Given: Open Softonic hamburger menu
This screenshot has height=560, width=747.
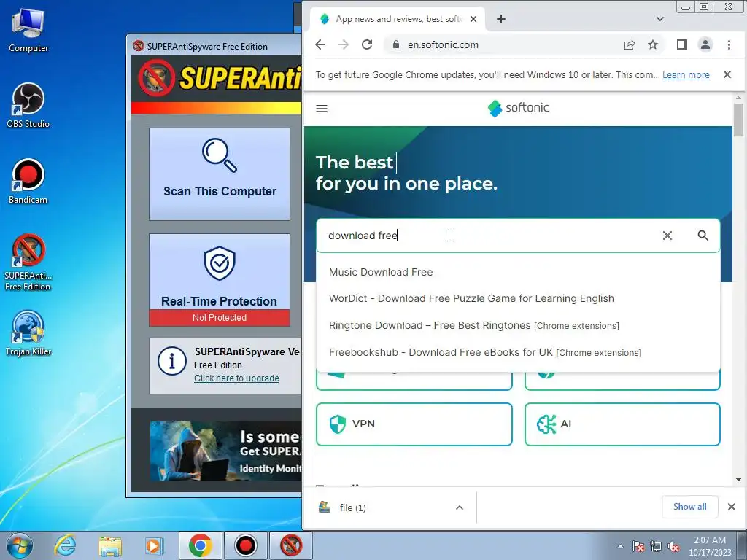Looking at the screenshot, I should (322, 109).
